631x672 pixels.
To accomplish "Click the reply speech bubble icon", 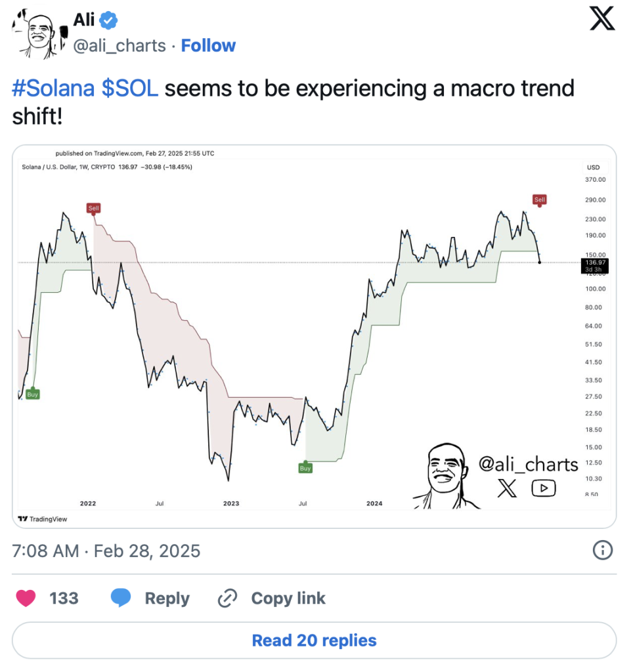I will coord(121,598).
